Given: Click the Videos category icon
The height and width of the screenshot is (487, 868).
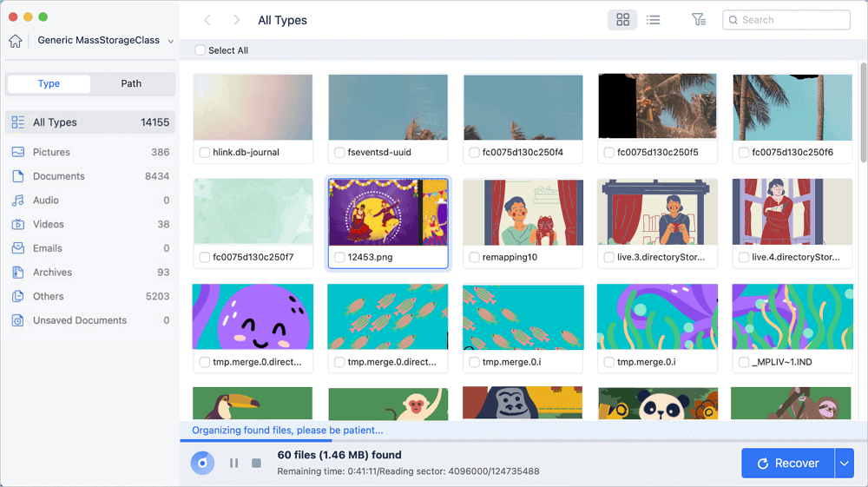Looking at the screenshot, I should click(x=17, y=224).
